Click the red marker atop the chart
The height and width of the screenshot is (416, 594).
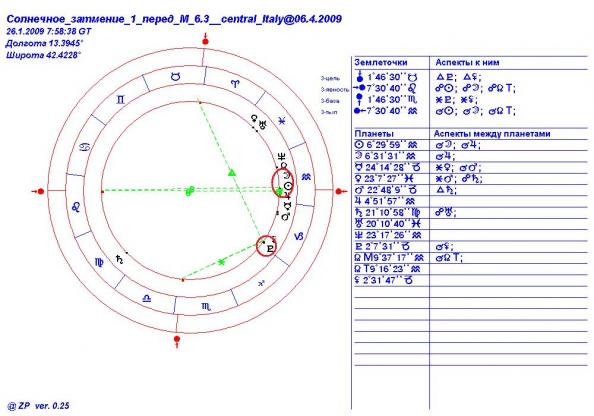pos(205,40)
